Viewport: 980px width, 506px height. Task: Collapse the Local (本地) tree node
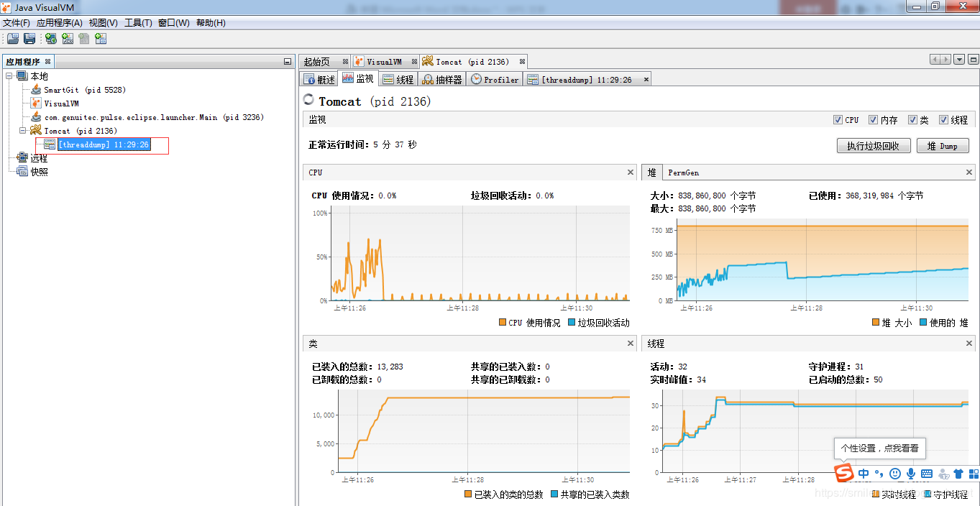pos(9,76)
